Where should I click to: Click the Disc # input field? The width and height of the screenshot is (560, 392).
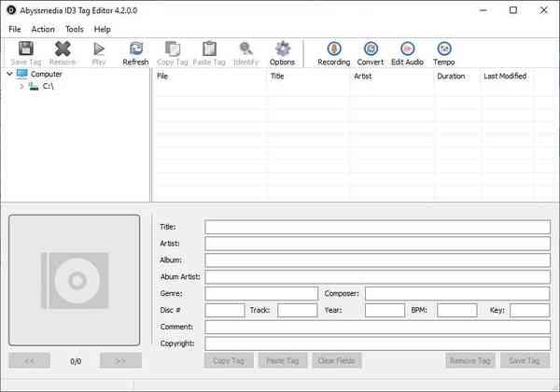(x=225, y=310)
